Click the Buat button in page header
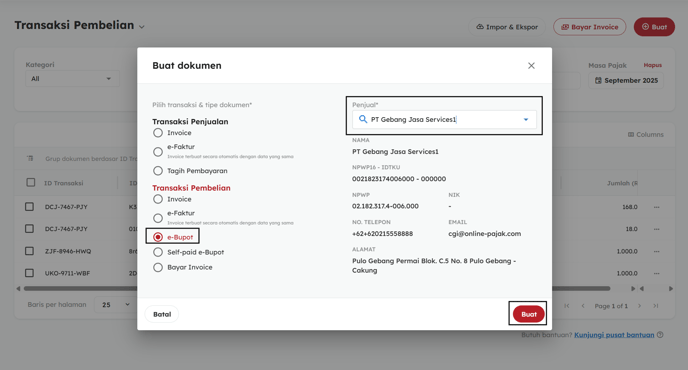This screenshot has height=370, width=688. coord(654,27)
